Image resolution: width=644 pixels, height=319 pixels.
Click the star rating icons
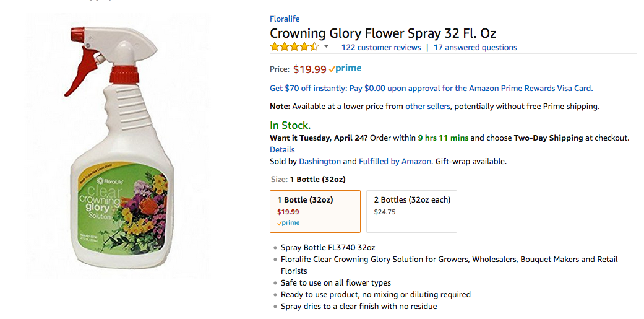(x=294, y=47)
